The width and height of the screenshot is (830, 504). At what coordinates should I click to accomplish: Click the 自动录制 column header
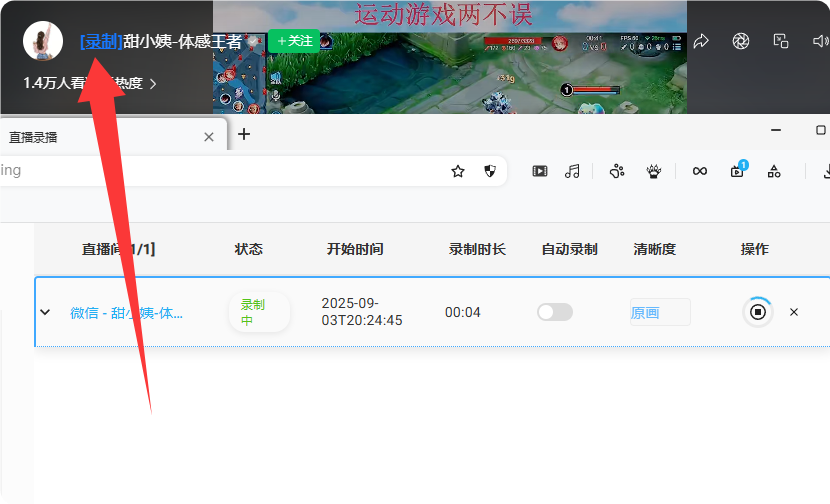570,249
